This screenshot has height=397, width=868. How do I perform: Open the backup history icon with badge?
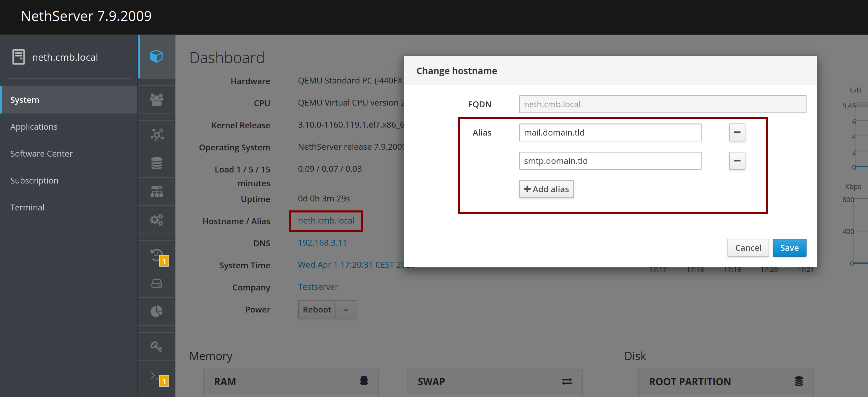tap(157, 256)
